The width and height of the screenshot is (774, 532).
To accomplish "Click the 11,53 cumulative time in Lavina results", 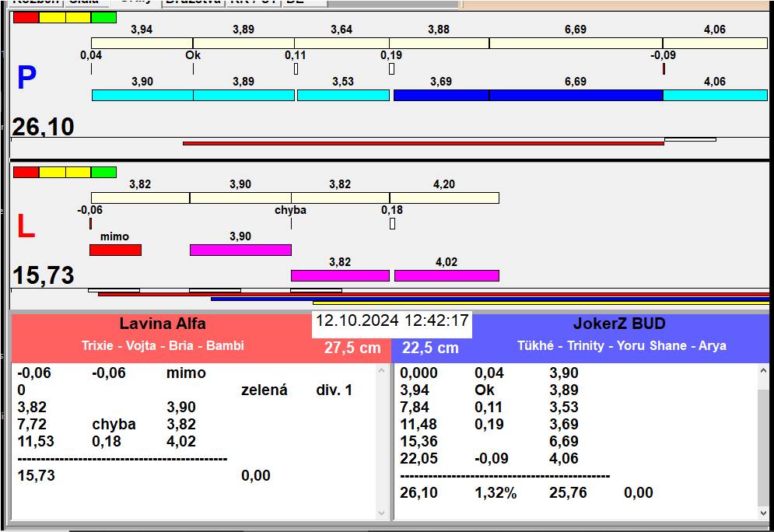I will tap(36, 441).
